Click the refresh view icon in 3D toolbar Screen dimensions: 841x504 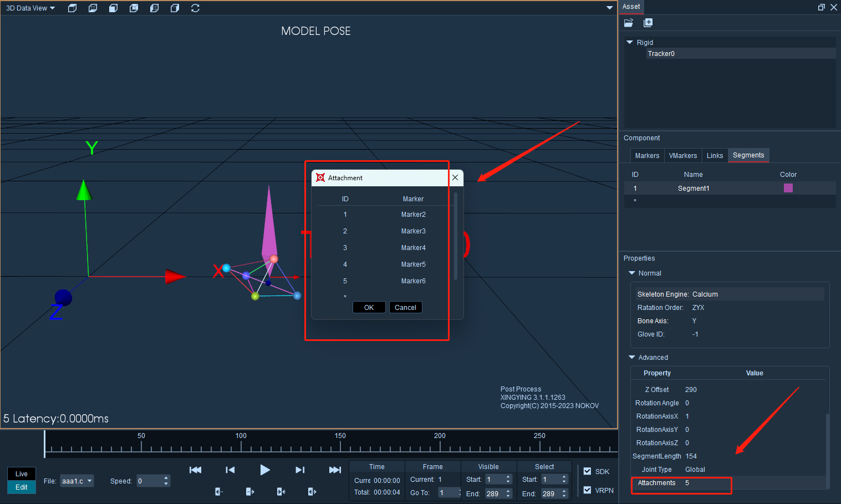coord(195,8)
